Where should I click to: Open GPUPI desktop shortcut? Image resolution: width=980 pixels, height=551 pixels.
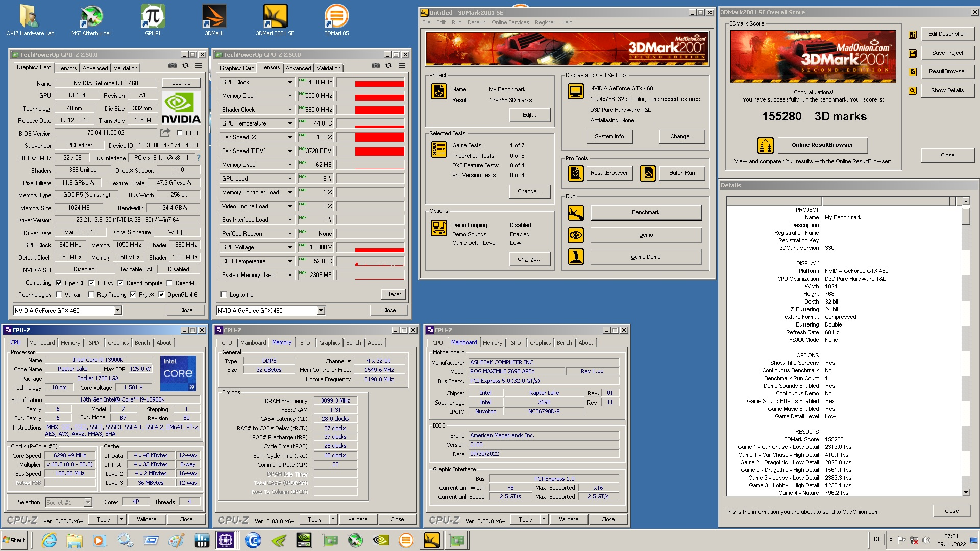(153, 20)
